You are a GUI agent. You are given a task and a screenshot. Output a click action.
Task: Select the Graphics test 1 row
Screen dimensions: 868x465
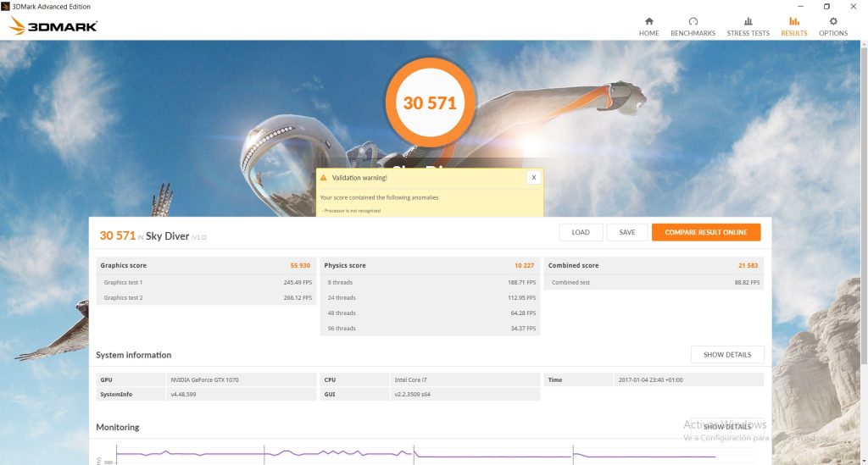click(x=206, y=282)
